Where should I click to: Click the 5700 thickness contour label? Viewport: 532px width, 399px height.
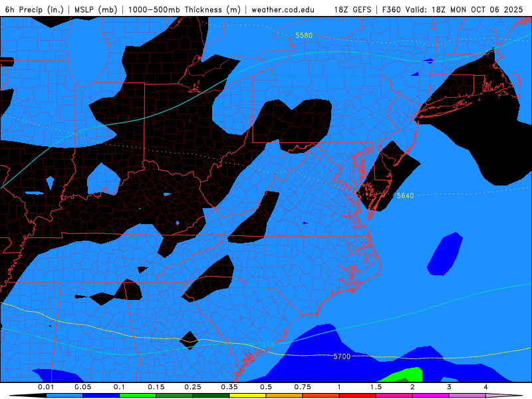[x=342, y=356]
